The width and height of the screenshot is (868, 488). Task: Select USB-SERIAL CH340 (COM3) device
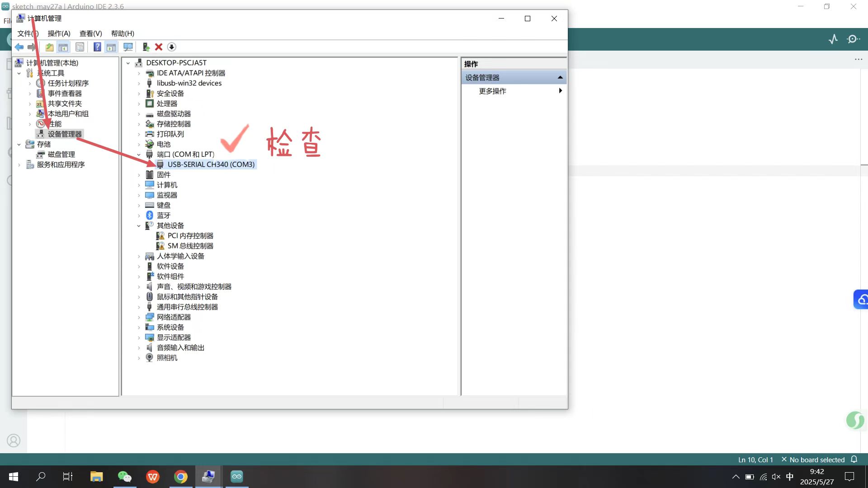pos(211,164)
